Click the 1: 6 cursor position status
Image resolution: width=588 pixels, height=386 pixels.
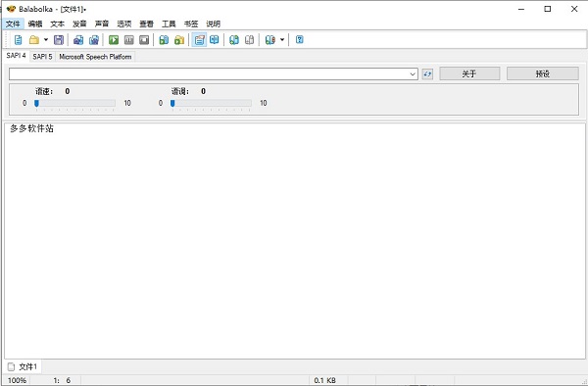pyautogui.click(x=62, y=380)
